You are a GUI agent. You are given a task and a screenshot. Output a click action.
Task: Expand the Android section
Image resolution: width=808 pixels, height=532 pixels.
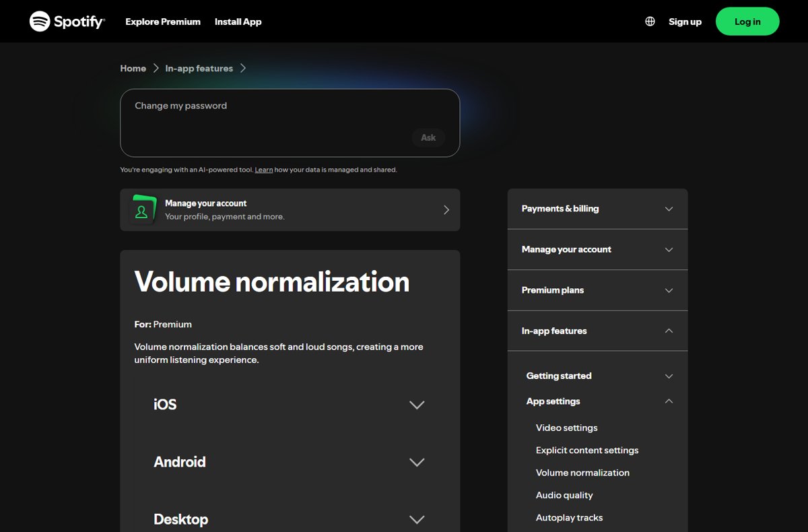click(x=290, y=462)
